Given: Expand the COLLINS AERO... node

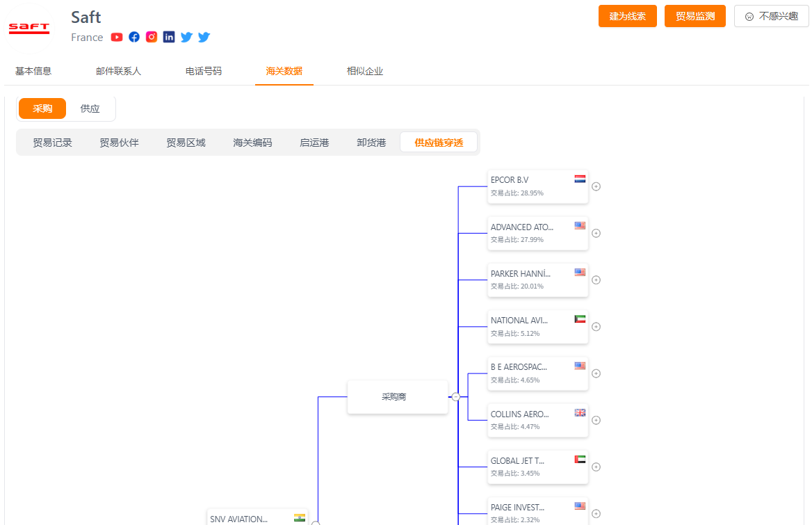Looking at the screenshot, I should click(596, 421).
